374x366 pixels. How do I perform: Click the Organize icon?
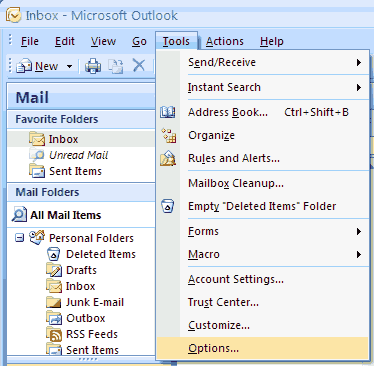point(169,136)
